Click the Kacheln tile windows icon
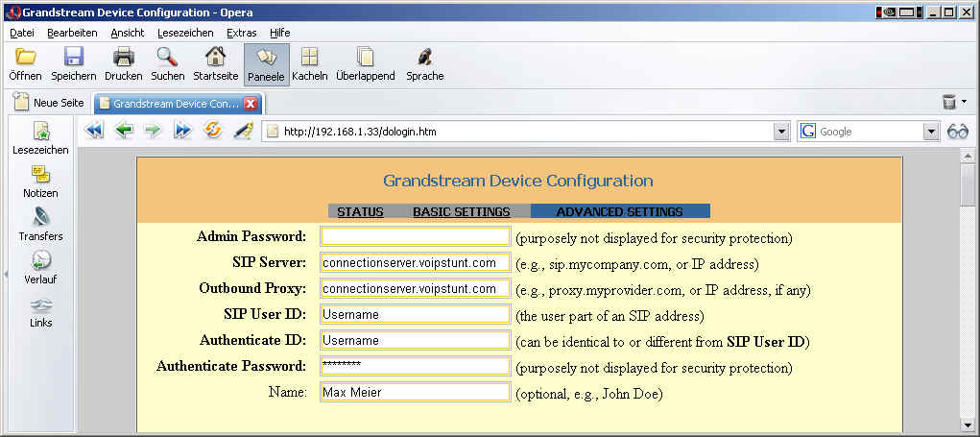The width and height of the screenshot is (980, 437). (x=309, y=57)
